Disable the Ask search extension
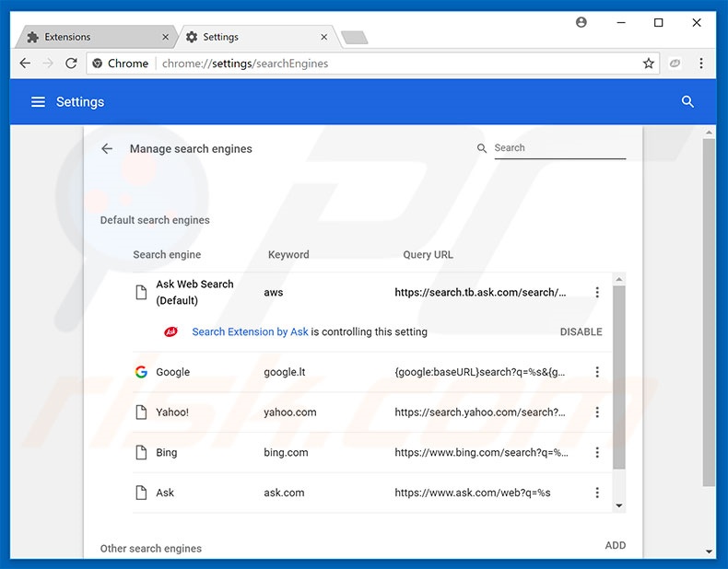The width and height of the screenshot is (728, 569). click(581, 332)
